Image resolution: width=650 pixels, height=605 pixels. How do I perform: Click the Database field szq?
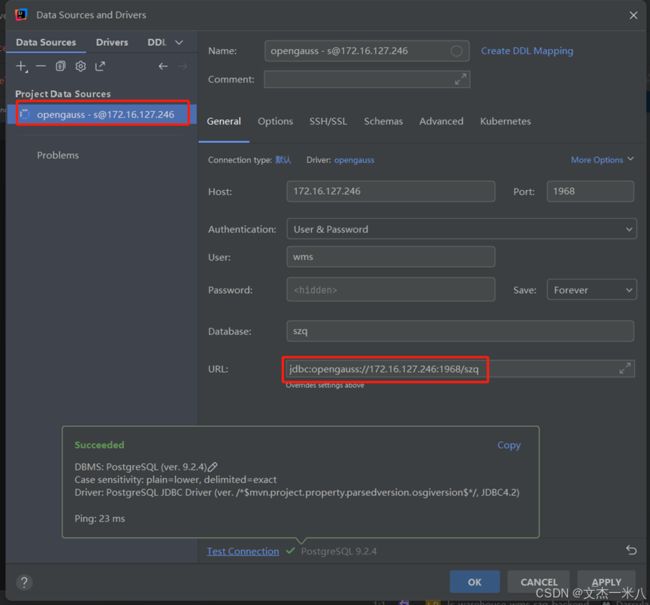[460, 331]
